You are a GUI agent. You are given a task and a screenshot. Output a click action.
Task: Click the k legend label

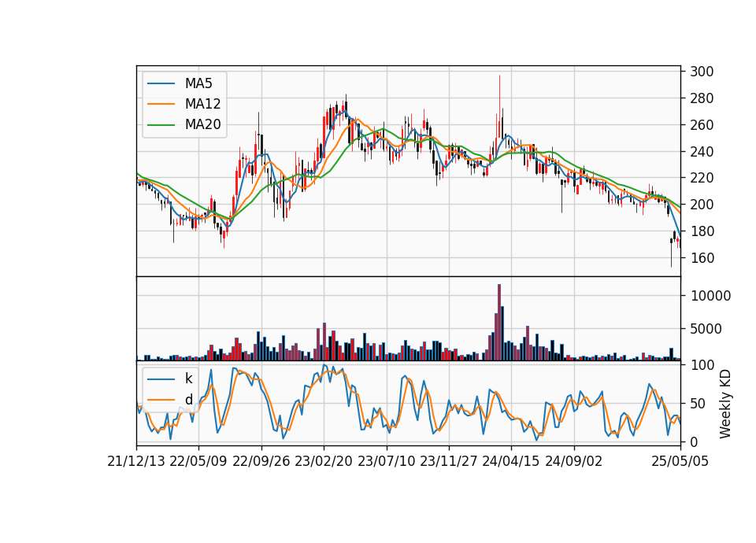(x=188, y=379)
